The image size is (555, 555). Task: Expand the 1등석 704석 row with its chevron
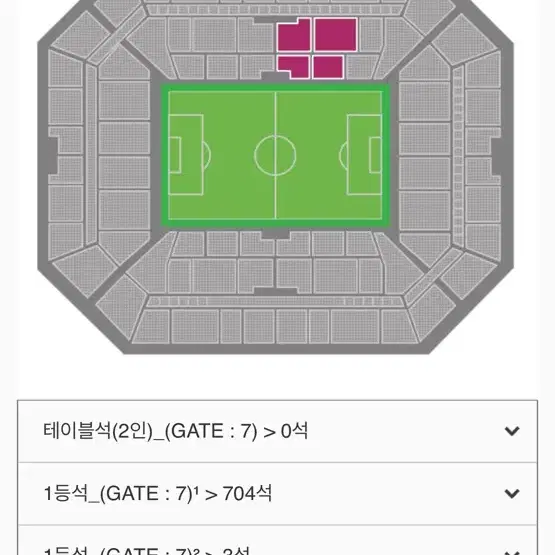(512, 493)
